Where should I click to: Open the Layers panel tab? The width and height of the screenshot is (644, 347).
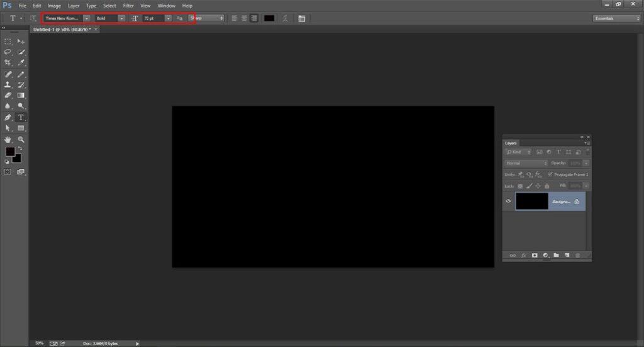click(x=511, y=143)
